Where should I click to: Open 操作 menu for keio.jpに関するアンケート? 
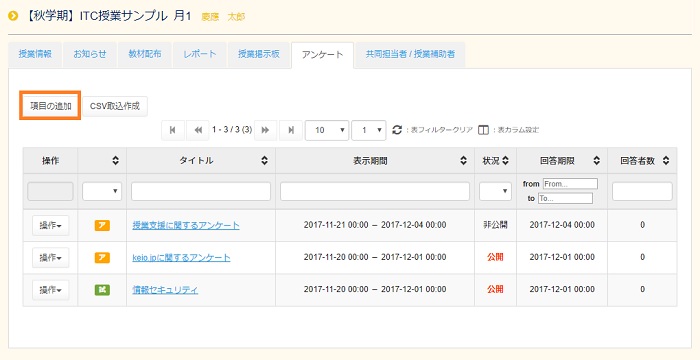coord(50,258)
